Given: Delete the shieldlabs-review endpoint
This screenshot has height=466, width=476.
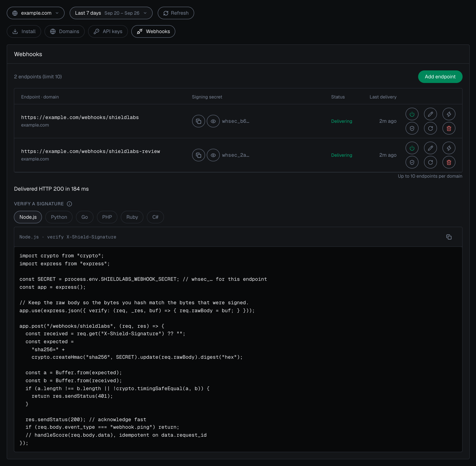Looking at the screenshot, I should pos(449,162).
